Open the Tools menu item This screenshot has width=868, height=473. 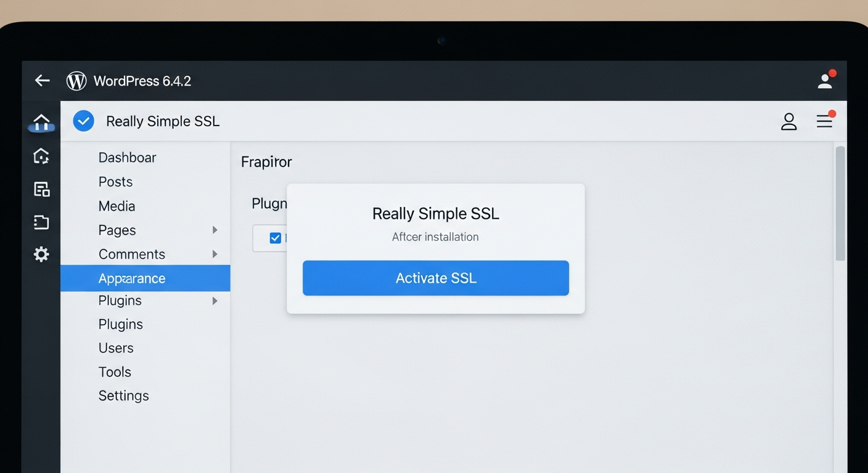115,372
